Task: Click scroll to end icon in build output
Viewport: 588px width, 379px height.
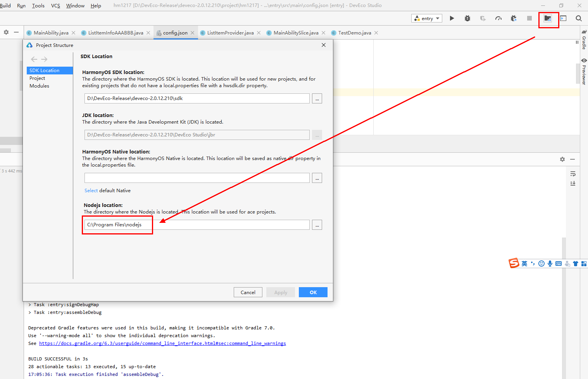Action: point(573,183)
